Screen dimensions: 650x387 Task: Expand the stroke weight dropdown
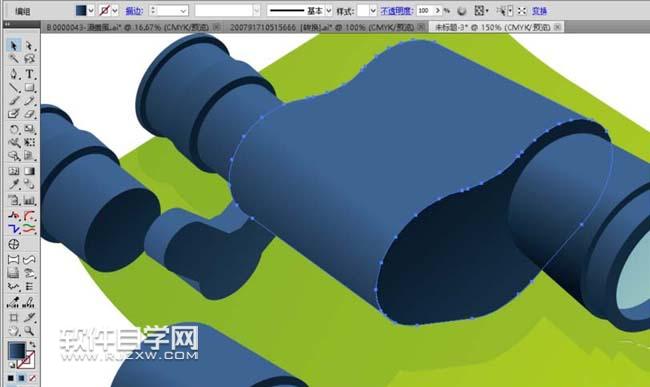coord(183,11)
